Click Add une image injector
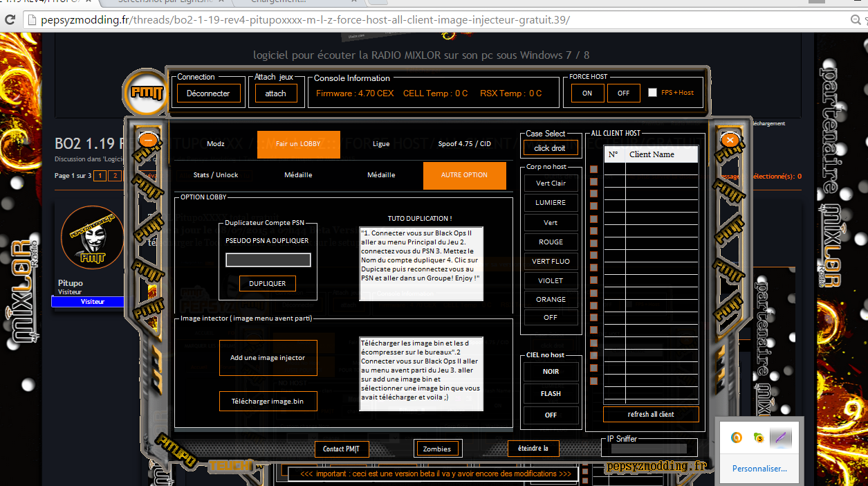868x486 pixels. (268, 358)
